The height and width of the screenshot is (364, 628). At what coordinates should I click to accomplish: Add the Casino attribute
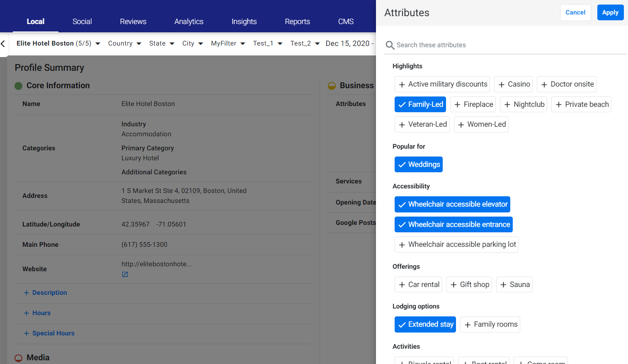[x=513, y=84]
